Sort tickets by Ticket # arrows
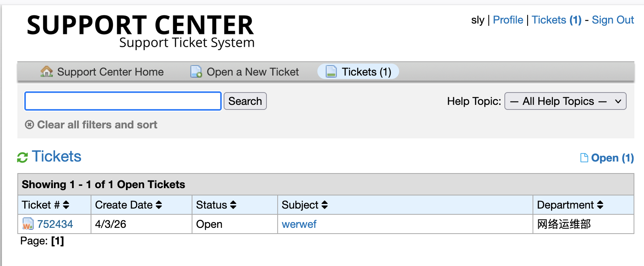This screenshot has height=266, width=644. point(66,205)
